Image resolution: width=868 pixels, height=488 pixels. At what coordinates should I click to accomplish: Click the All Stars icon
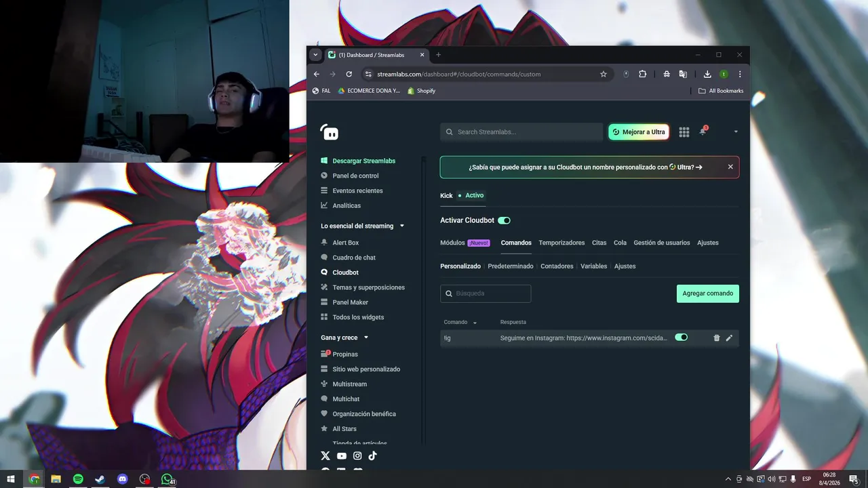(x=325, y=429)
